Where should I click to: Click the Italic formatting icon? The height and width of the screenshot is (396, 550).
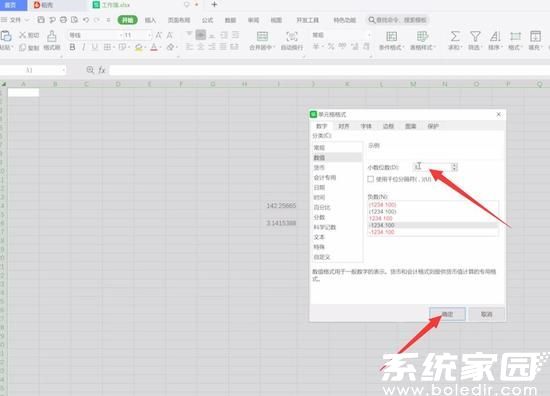(83, 47)
